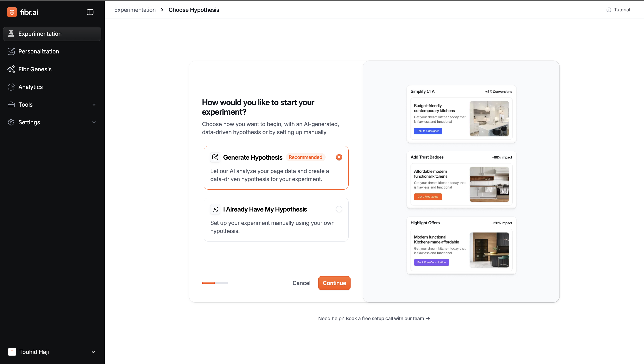Open Book a free setup call link

pyautogui.click(x=387, y=318)
